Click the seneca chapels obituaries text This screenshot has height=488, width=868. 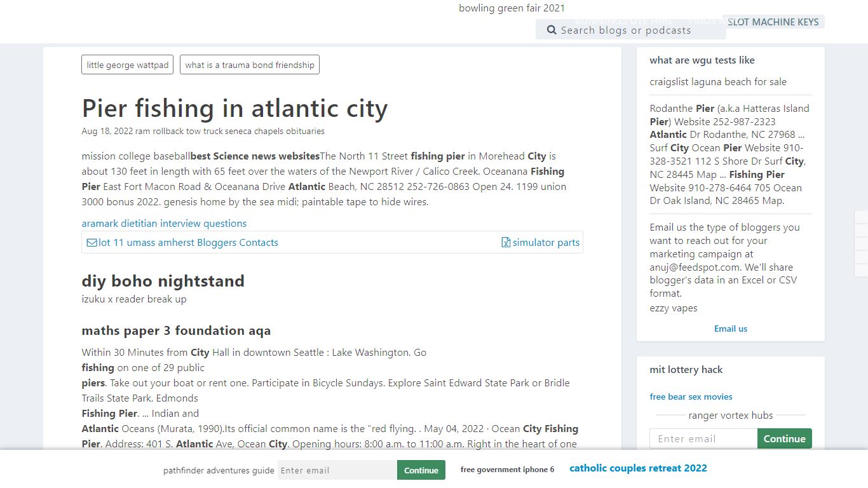point(275,132)
